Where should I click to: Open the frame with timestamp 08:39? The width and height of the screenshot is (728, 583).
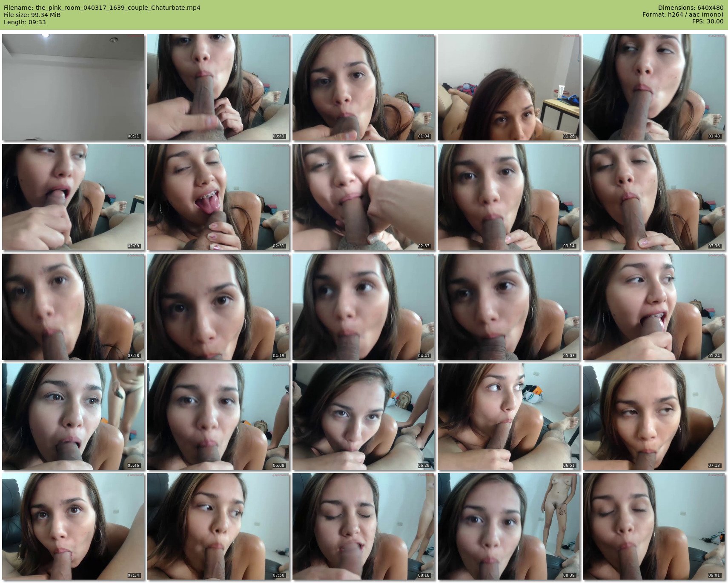[x=509, y=526]
